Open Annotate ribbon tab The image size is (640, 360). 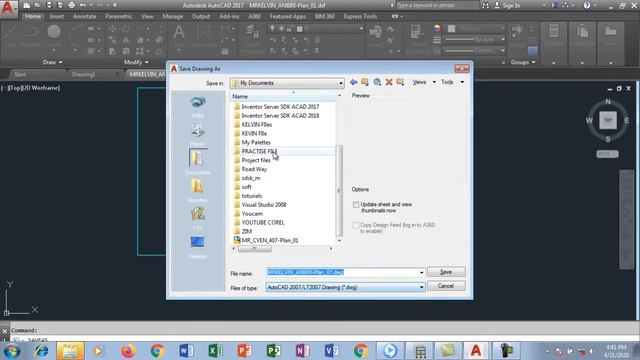[x=84, y=16]
